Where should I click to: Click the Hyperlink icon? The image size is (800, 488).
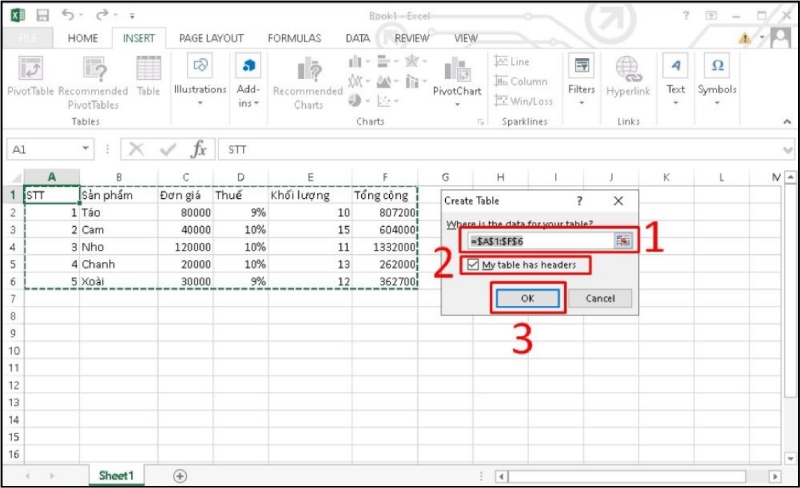point(628,76)
